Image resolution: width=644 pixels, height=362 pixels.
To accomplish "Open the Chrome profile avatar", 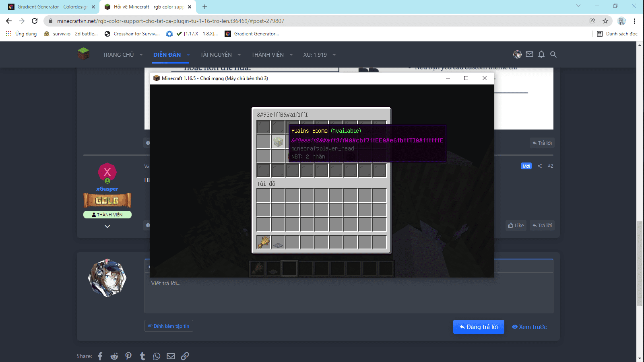I will tap(622, 21).
